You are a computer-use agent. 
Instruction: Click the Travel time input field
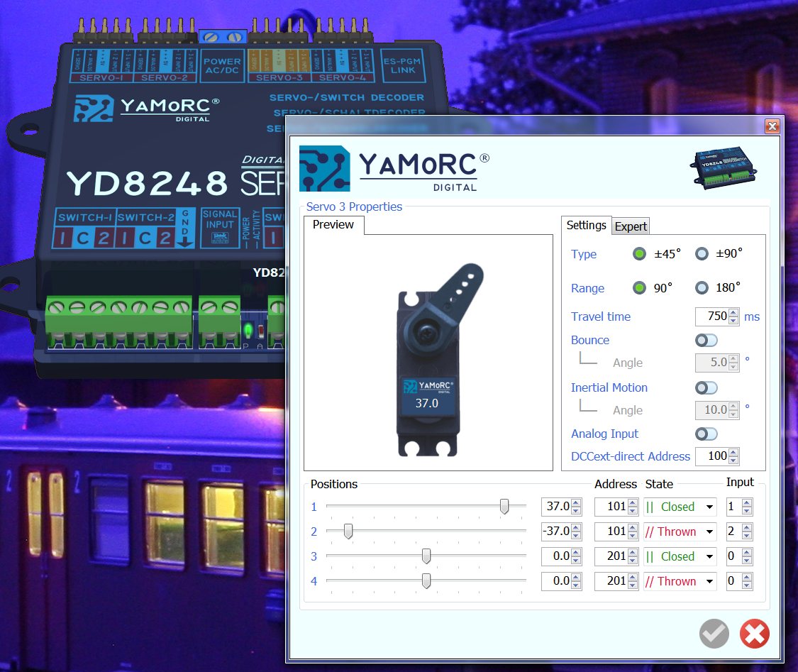coord(712,316)
